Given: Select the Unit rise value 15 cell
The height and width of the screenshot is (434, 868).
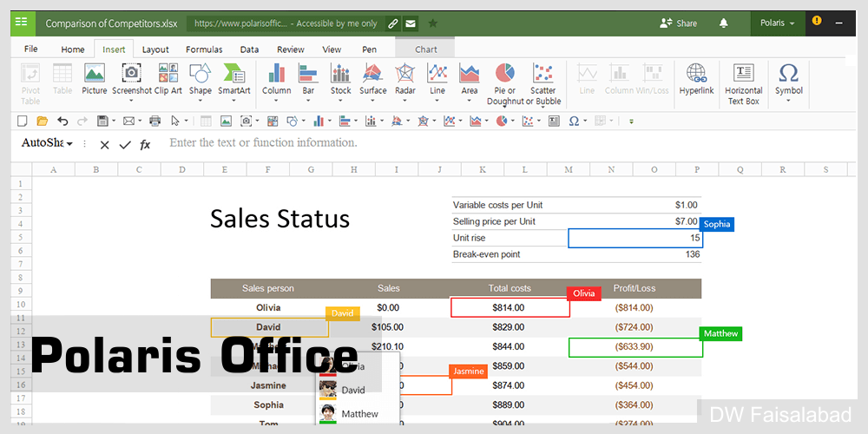Looking at the screenshot, I should point(635,238).
